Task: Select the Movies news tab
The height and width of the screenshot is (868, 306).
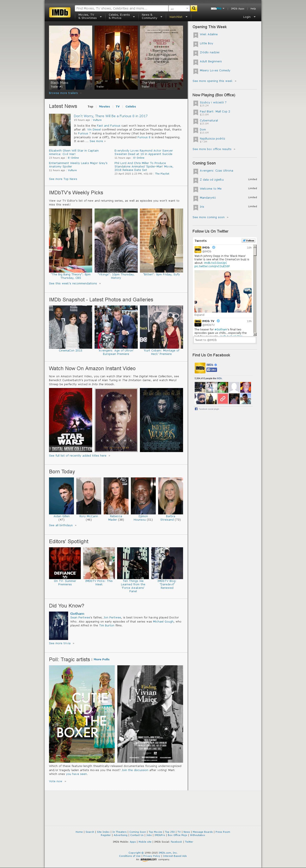Action: click(104, 106)
